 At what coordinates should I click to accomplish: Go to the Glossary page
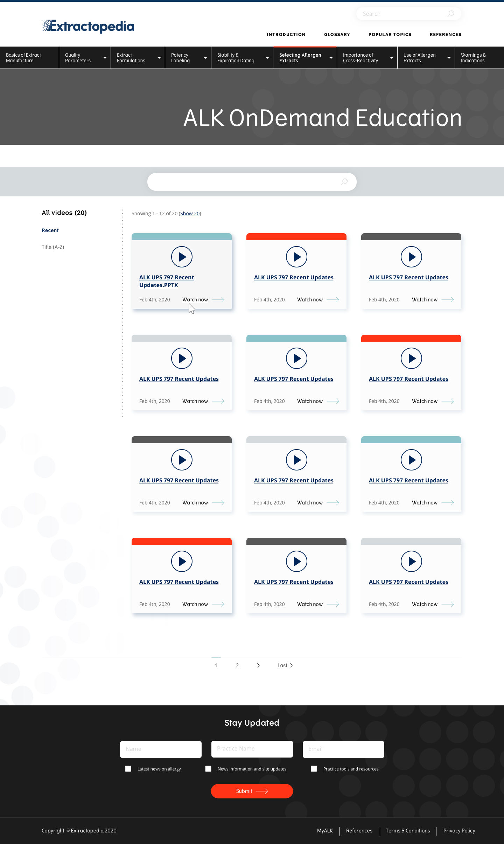(337, 34)
